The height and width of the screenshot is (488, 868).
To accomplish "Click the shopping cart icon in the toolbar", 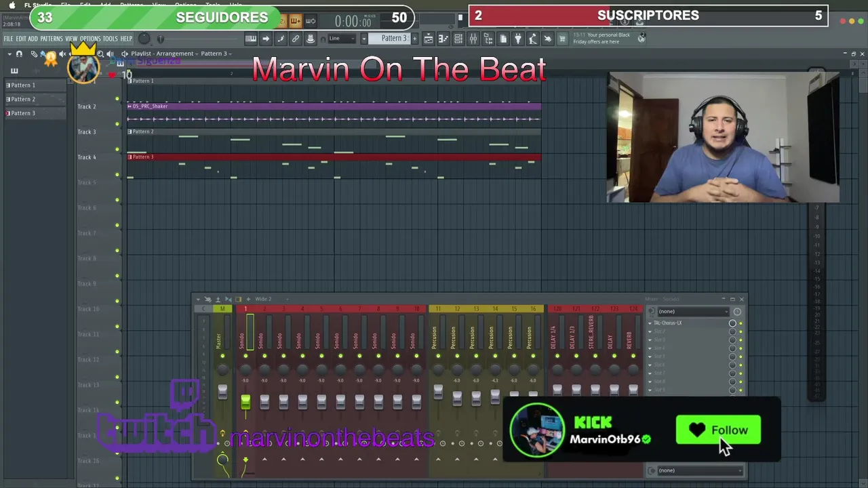I will click(562, 39).
